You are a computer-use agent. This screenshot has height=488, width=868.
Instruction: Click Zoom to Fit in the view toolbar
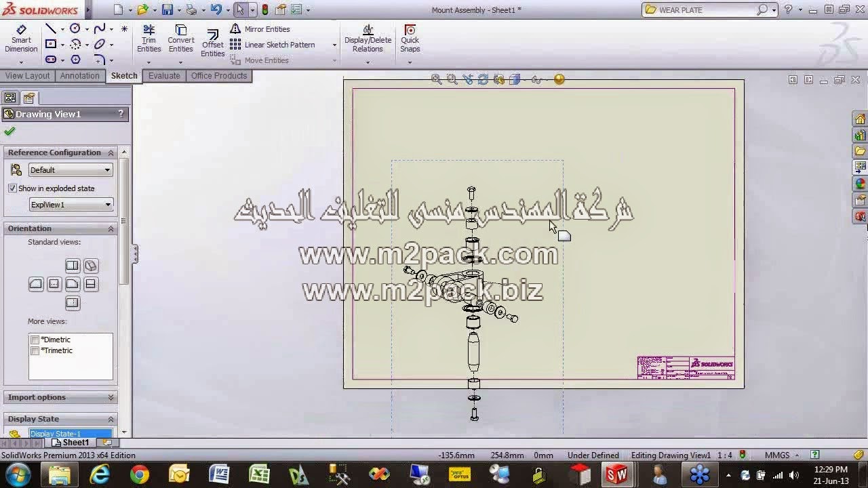pyautogui.click(x=437, y=79)
